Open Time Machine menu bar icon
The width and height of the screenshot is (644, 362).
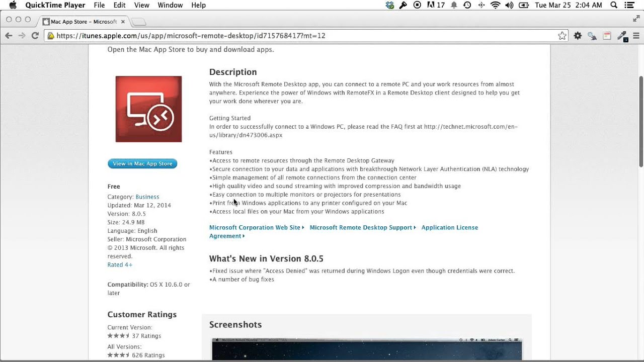tap(467, 5)
